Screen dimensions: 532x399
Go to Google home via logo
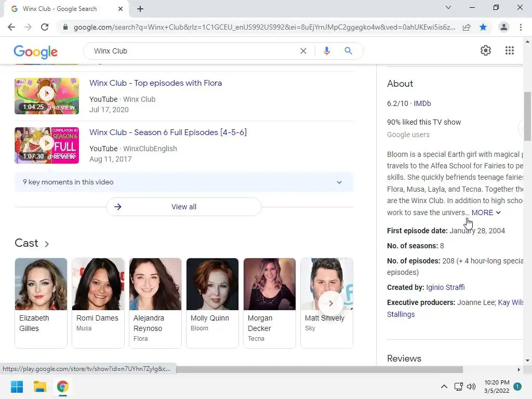coord(36,51)
